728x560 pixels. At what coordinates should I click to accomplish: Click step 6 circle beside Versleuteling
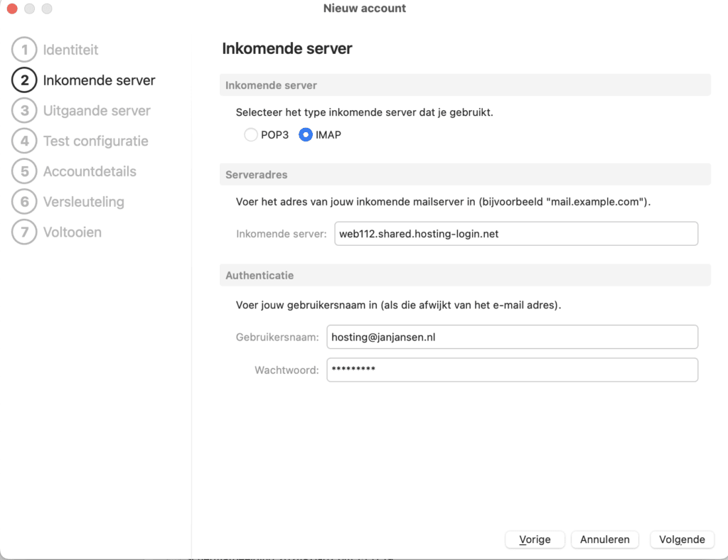click(x=24, y=202)
